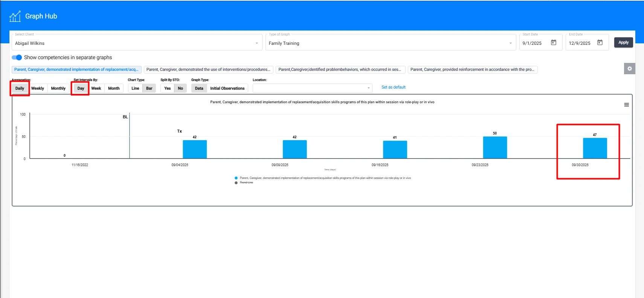The height and width of the screenshot is (298, 644).
Task: Click the End Date field showing 12/9/2025
Action: [x=587, y=43]
